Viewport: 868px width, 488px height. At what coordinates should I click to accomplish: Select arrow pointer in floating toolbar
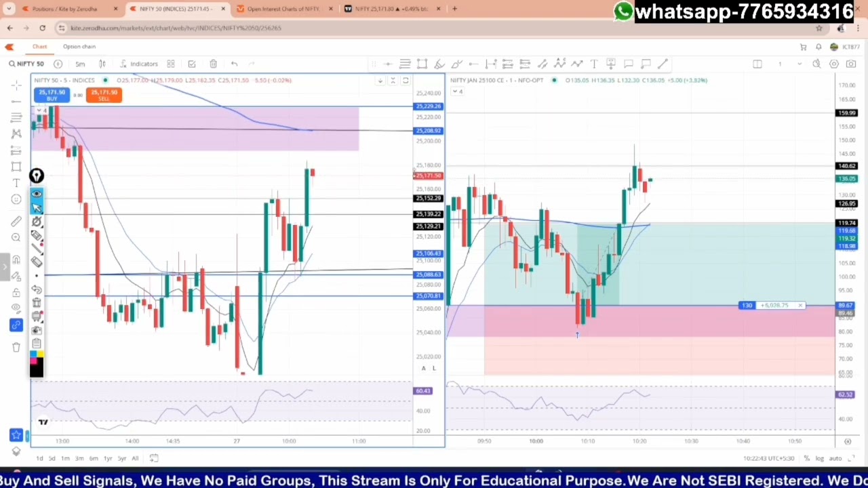37,207
